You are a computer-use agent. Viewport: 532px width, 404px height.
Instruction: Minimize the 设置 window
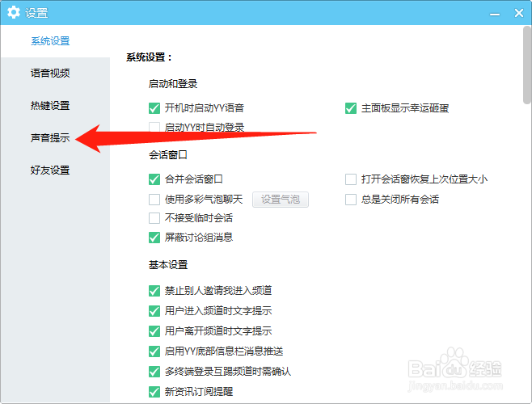click(495, 14)
